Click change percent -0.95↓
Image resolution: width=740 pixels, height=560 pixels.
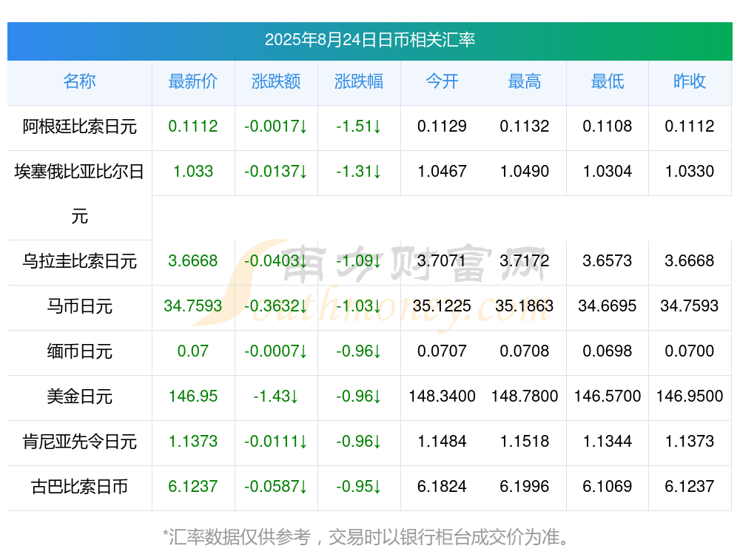coord(359,487)
